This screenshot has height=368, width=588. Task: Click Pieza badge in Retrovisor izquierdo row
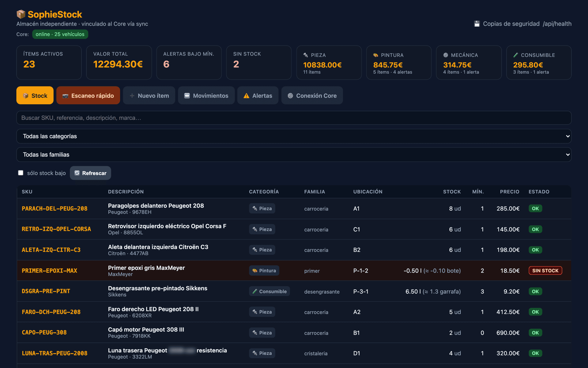(262, 229)
